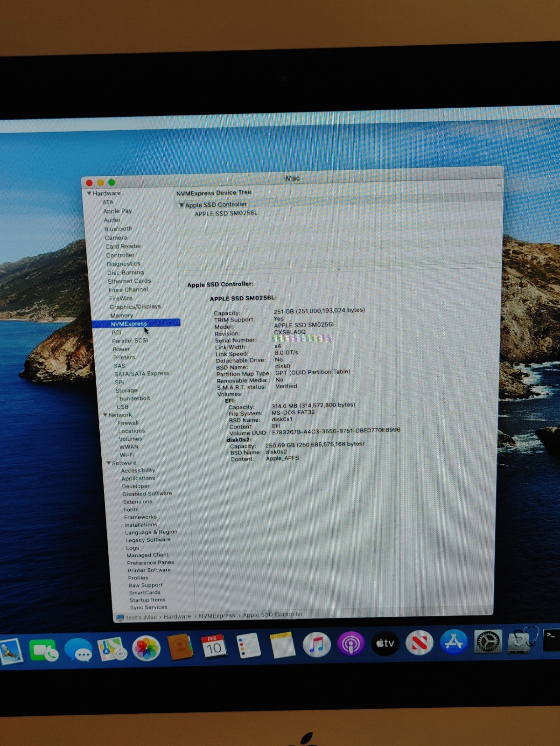Select APPLE SSD SM0256L in device tree
Viewport: 560px width, 746px height.
coord(226,213)
